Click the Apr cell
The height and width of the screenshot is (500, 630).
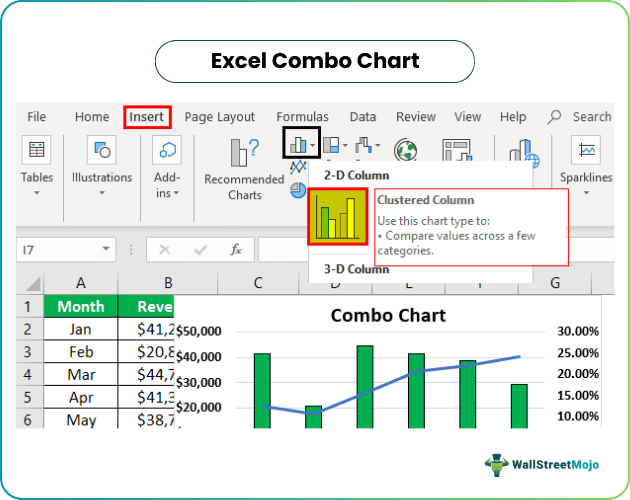81,398
